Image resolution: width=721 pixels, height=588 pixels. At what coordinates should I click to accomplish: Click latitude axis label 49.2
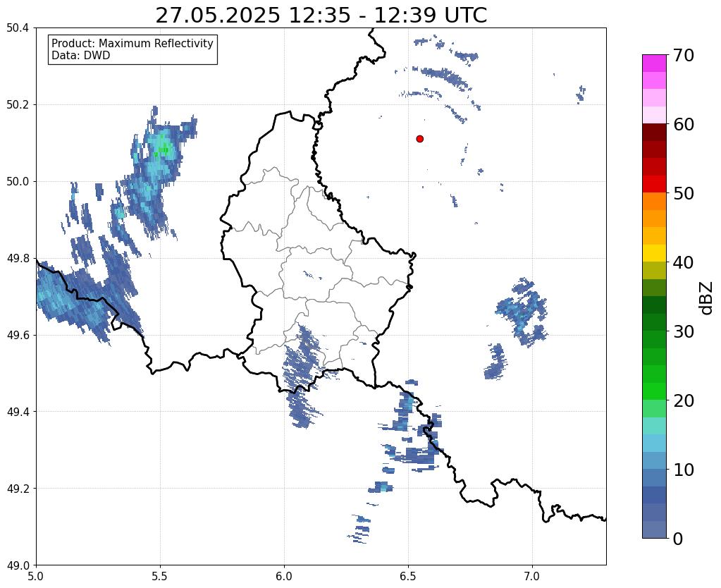[18, 489]
